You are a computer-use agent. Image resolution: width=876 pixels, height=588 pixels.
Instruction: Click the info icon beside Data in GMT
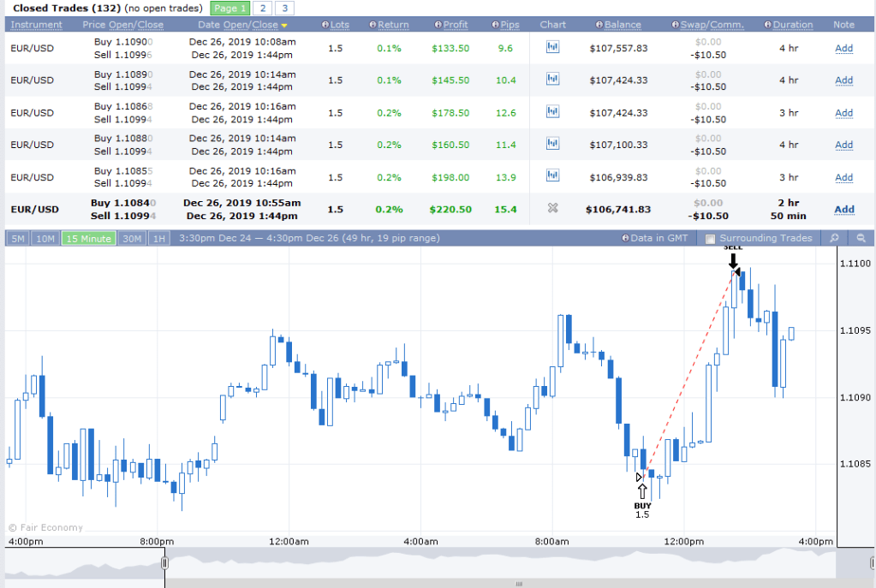tap(626, 239)
